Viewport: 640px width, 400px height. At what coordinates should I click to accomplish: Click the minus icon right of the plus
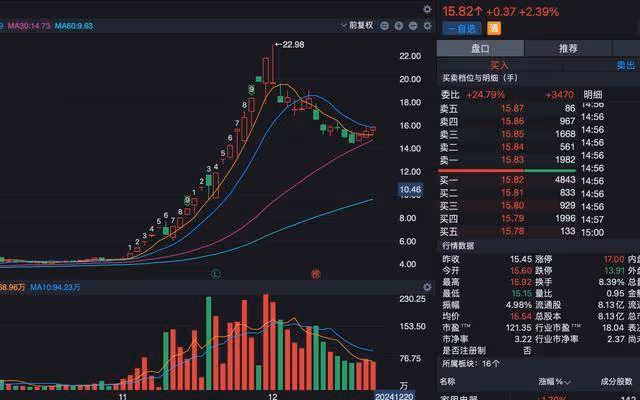[x=413, y=26]
